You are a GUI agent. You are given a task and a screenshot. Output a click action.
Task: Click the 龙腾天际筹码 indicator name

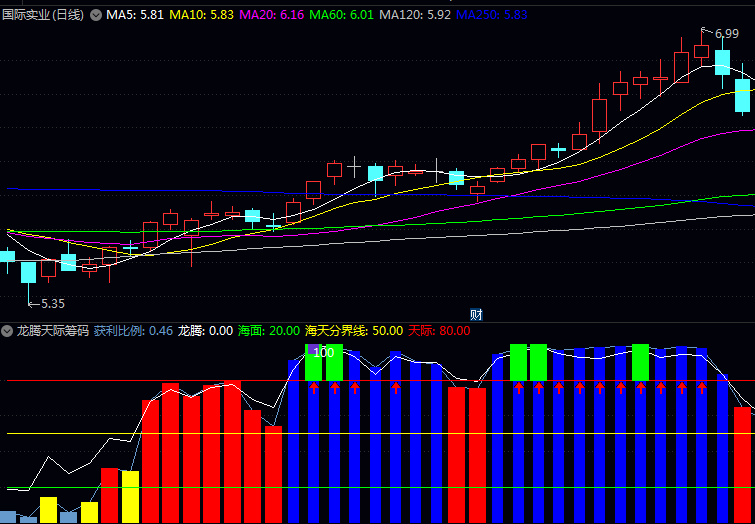coord(53,331)
